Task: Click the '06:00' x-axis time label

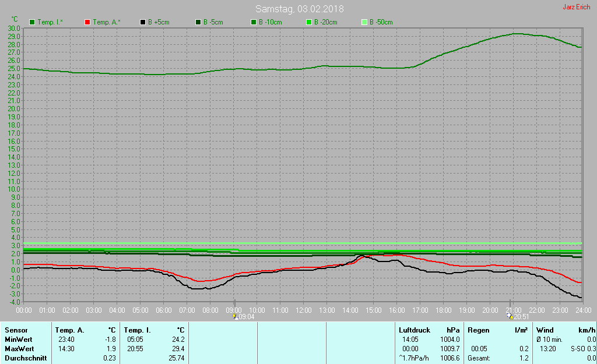Action: (164, 310)
